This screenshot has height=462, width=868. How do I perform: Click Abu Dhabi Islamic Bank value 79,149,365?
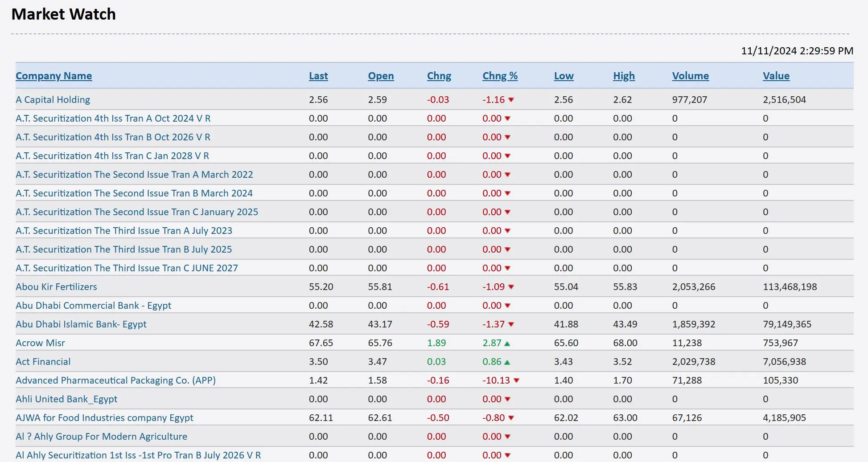787,324
